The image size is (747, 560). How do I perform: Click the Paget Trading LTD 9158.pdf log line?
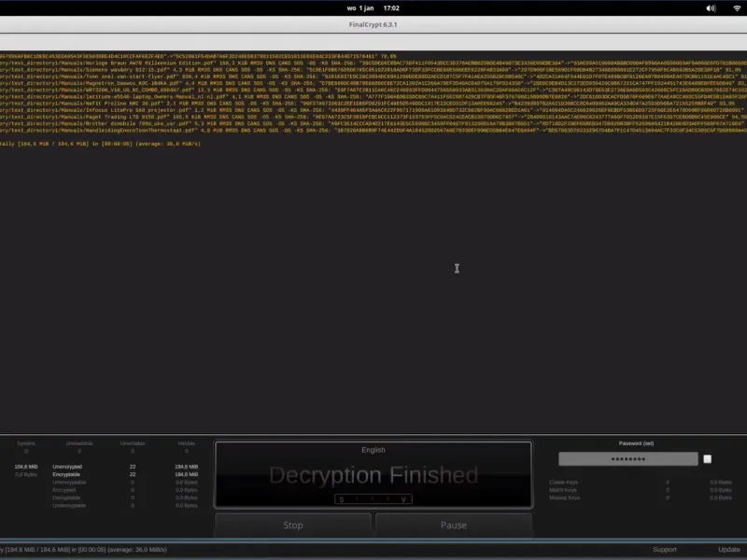click(373, 117)
